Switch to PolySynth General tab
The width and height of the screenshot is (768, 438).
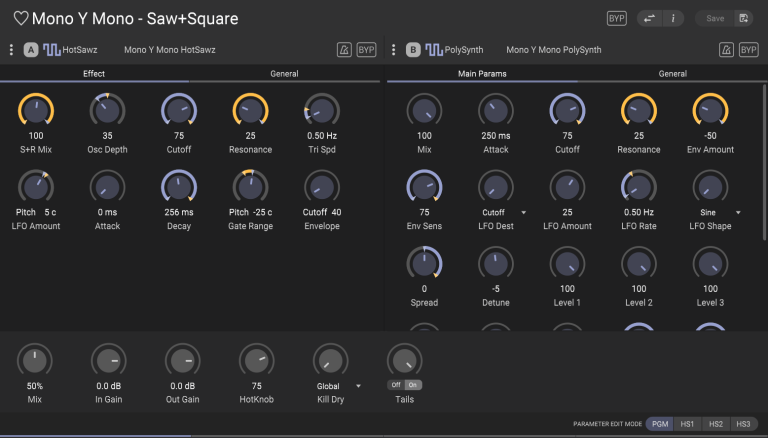[672, 73]
